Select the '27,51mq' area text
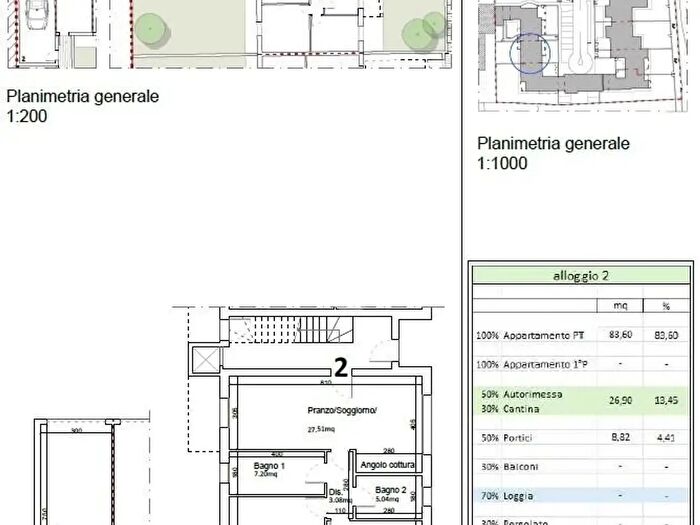 321,429
